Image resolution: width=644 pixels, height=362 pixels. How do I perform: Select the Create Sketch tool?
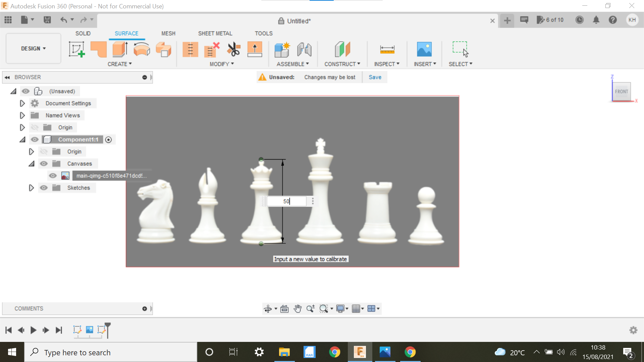[x=76, y=49]
